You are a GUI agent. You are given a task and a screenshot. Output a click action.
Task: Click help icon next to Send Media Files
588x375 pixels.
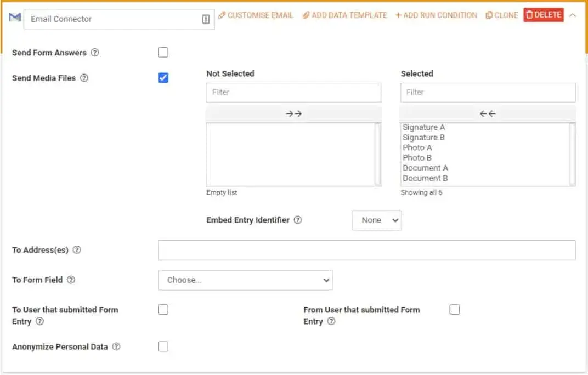click(x=84, y=78)
